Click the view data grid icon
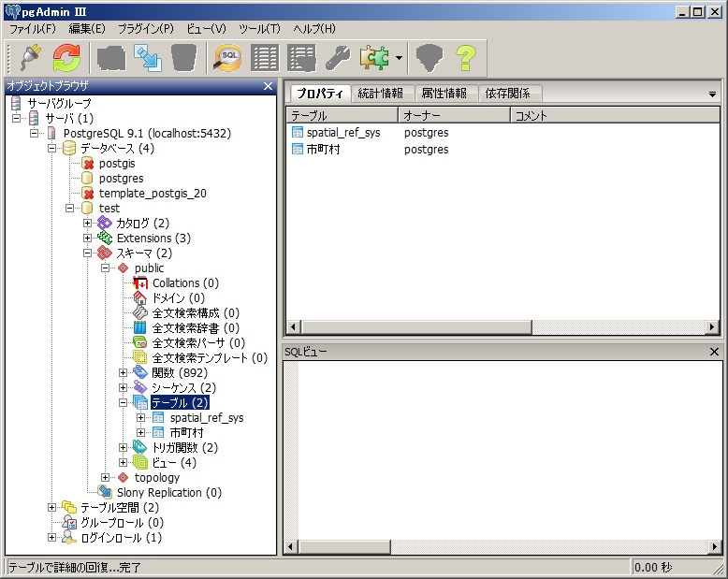 point(265,58)
